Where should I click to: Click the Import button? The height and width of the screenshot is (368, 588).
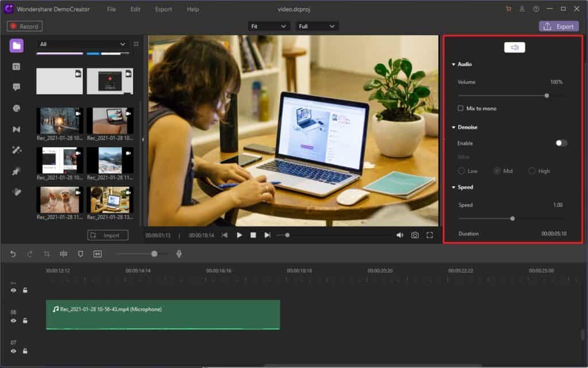[x=108, y=235]
